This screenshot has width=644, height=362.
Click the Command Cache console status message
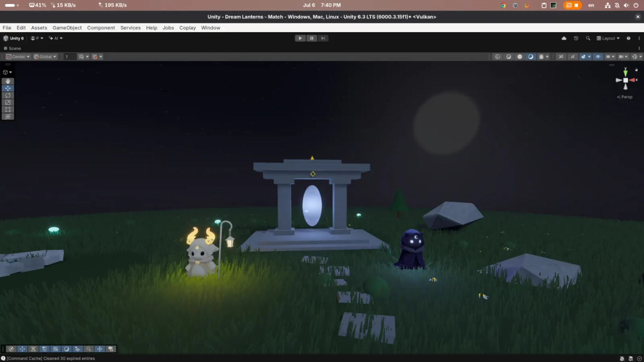[51, 358]
